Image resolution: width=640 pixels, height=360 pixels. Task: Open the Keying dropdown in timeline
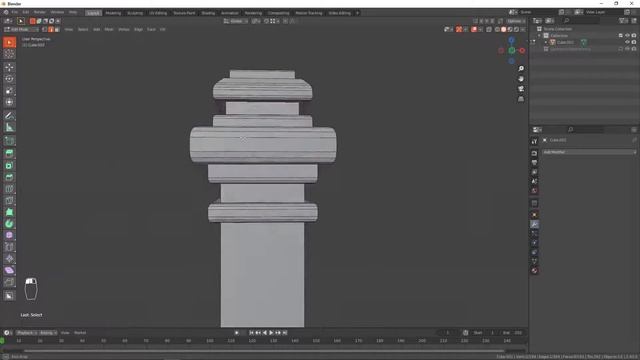point(48,333)
